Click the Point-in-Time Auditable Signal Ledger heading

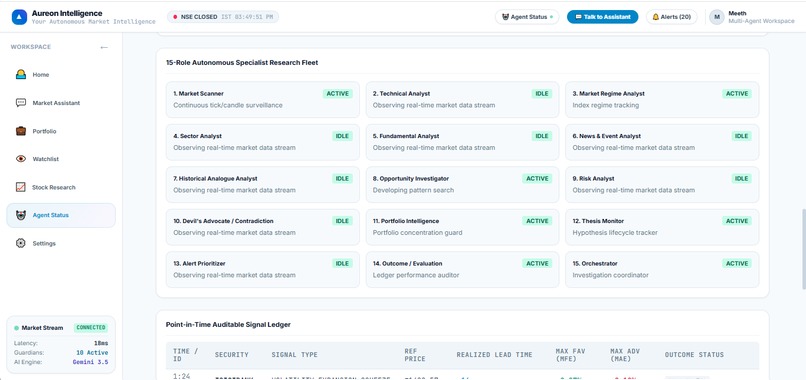pos(228,324)
